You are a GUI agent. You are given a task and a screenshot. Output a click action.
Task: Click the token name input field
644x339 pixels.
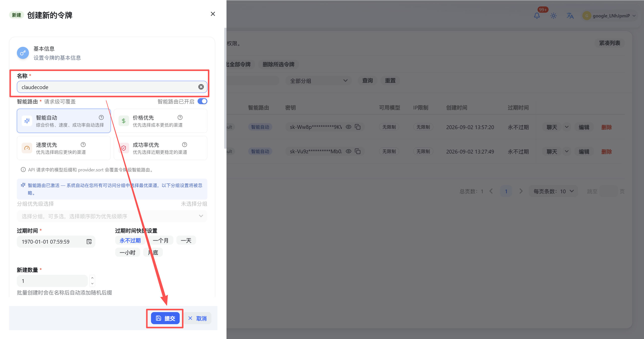click(112, 87)
